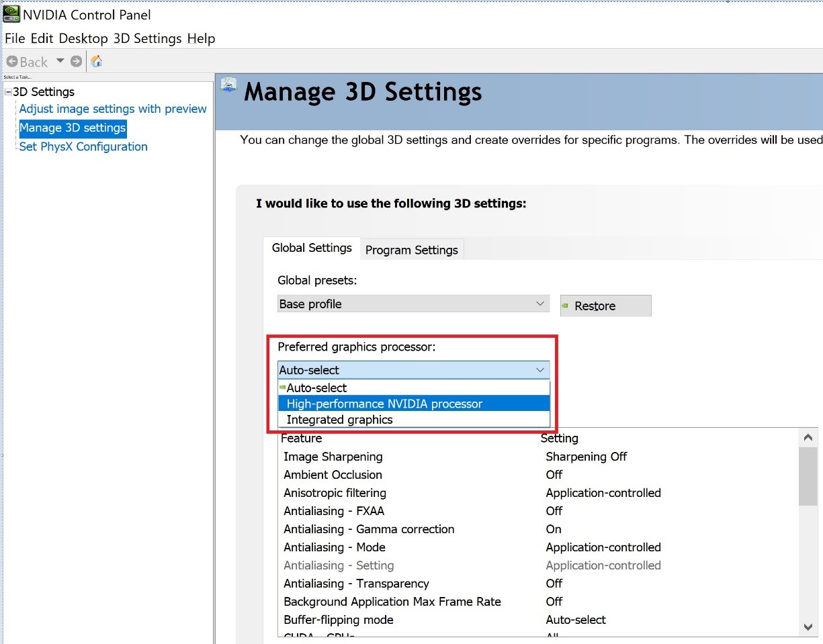Open the 3D Settings menu
823x644 pixels.
click(x=147, y=38)
